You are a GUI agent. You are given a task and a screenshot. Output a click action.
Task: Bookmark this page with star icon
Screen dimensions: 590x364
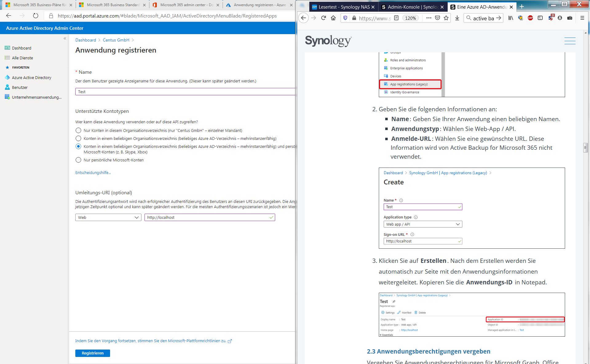tap(446, 18)
